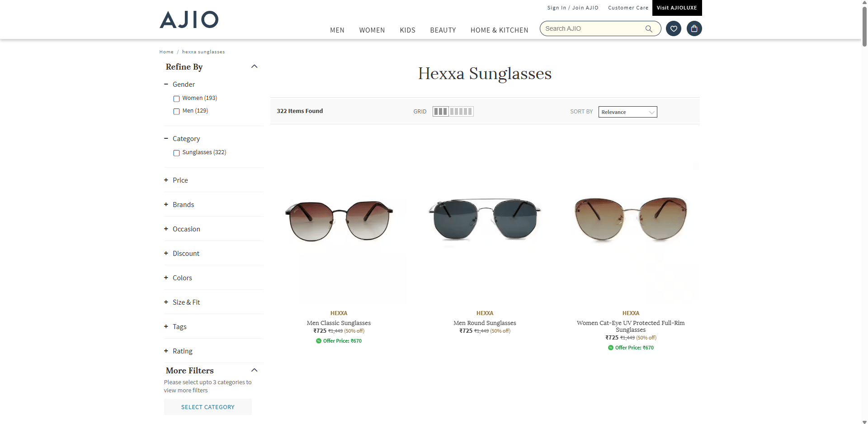Collapse the More Filters chevron
Screen dimensions: 868x424
254,371
